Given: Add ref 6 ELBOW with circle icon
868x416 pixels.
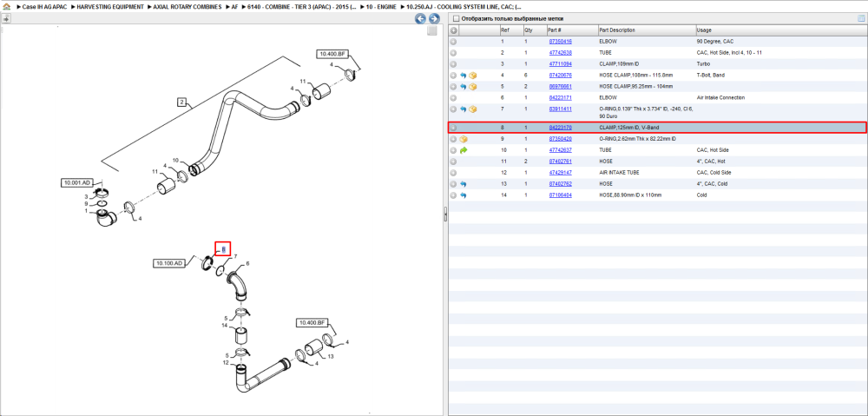Looking at the screenshot, I should [x=453, y=97].
